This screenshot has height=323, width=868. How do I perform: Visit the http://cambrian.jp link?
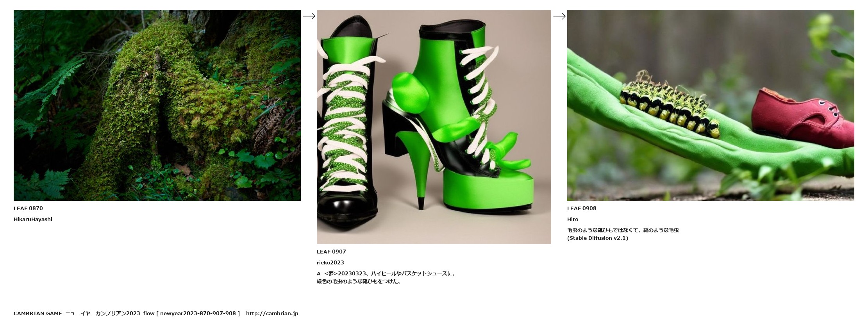tap(272, 313)
